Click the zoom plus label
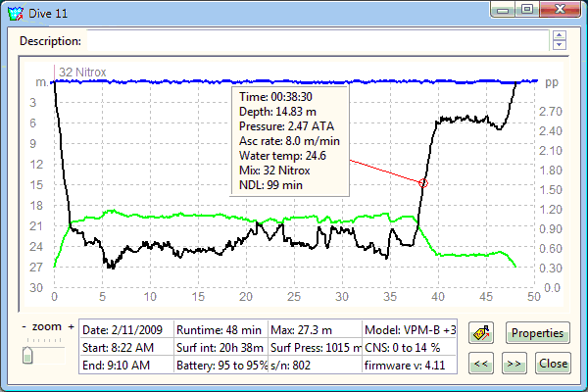 coord(71,326)
